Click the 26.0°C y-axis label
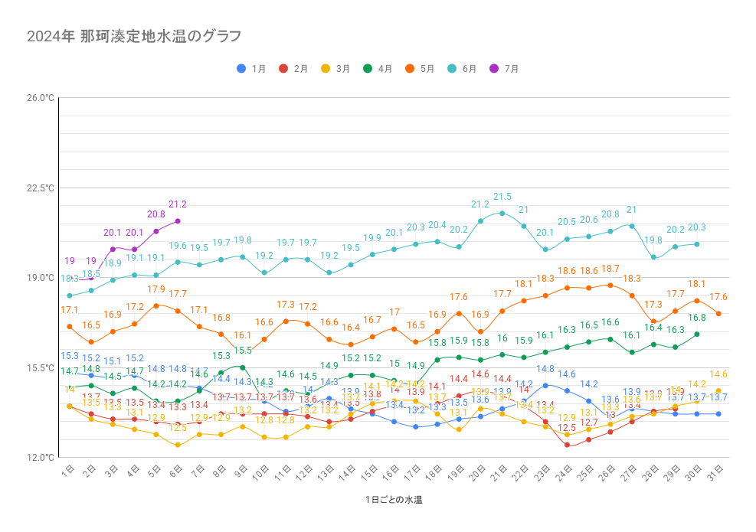This screenshot has height=532, width=756. pos(40,98)
